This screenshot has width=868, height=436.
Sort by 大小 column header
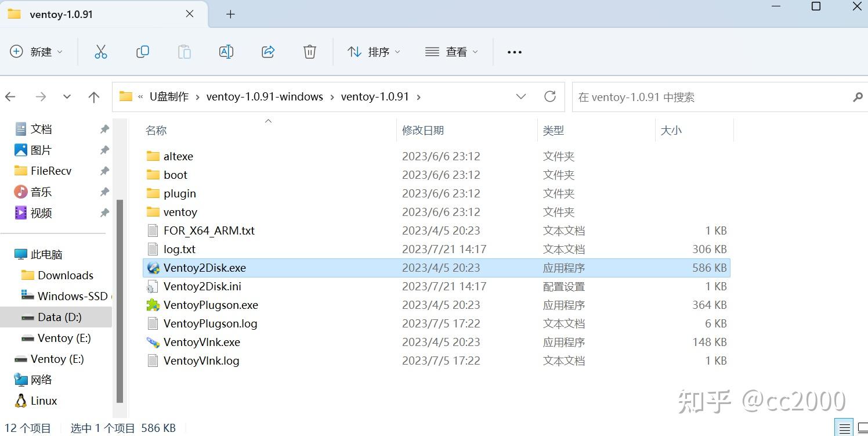(671, 130)
